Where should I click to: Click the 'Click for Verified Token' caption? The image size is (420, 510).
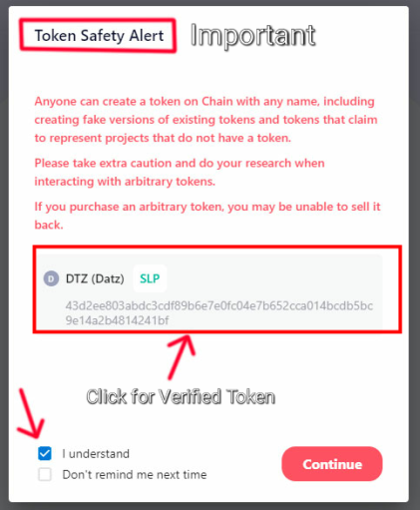click(181, 397)
